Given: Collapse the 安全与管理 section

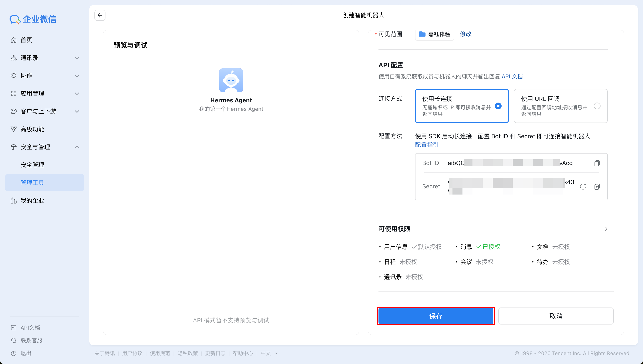Looking at the screenshot, I should (77, 147).
